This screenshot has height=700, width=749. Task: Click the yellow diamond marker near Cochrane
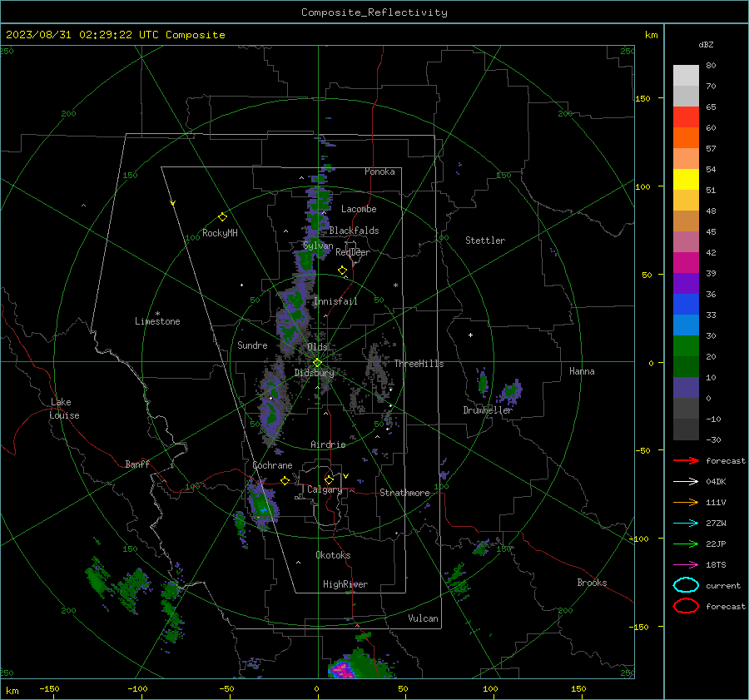click(285, 480)
